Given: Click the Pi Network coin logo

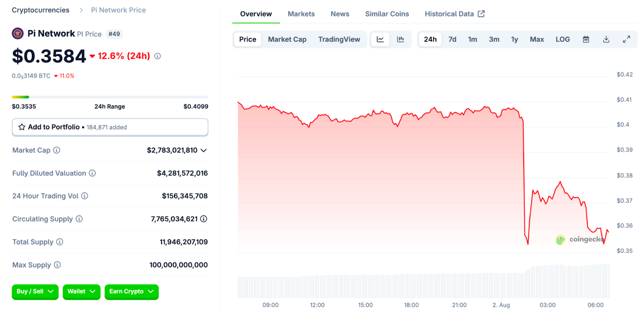Looking at the screenshot, I should (17, 33).
